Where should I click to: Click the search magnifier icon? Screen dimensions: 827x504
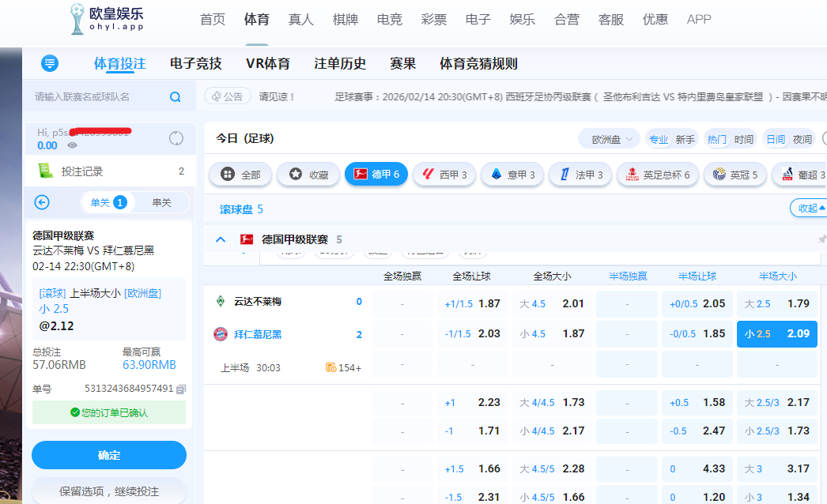point(175,97)
